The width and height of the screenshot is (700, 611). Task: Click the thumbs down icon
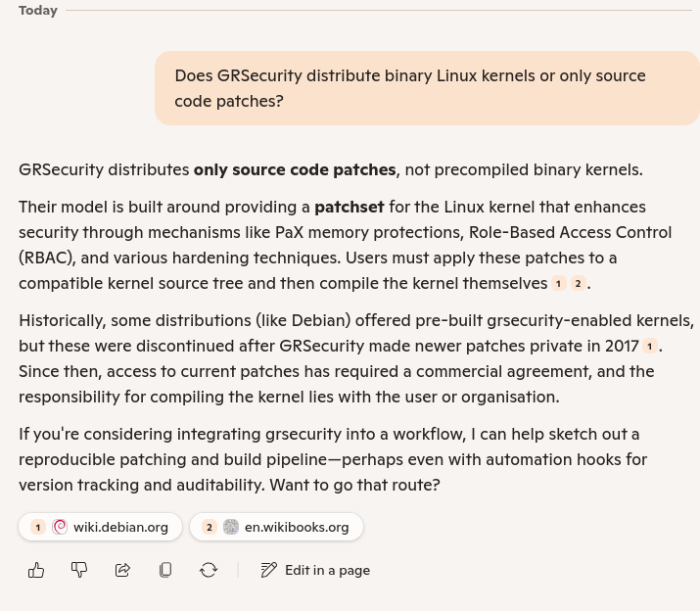(x=79, y=570)
